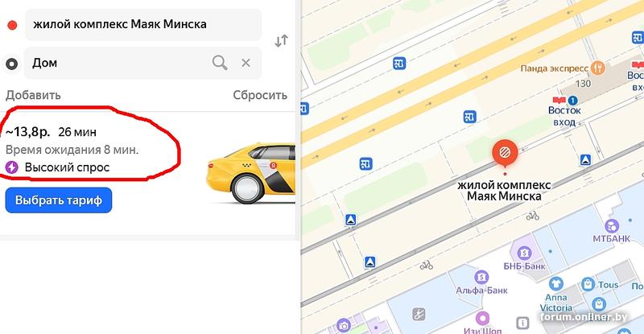Click the search magnifier in Дом field
The width and height of the screenshot is (644, 334).
[220, 63]
